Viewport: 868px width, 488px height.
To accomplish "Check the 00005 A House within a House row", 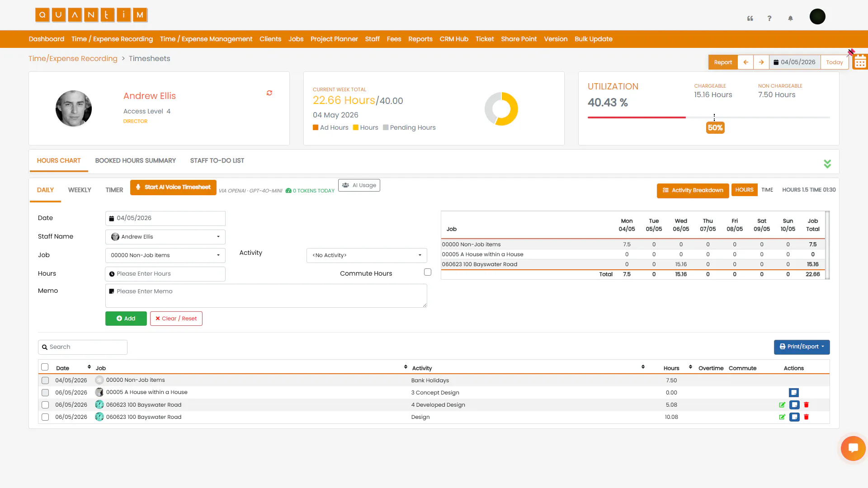I will pyautogui.click(x=45, y=393).
